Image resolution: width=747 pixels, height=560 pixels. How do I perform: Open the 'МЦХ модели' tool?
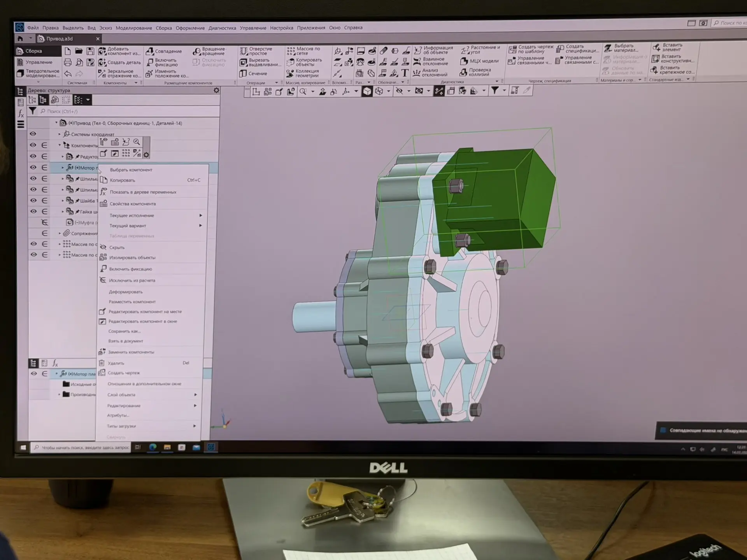479,61
